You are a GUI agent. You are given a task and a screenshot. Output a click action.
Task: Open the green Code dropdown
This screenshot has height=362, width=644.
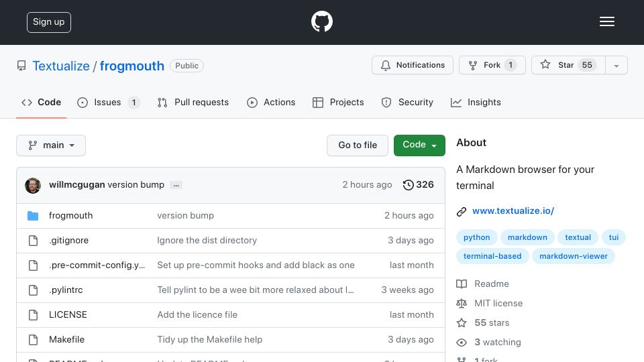419,145
